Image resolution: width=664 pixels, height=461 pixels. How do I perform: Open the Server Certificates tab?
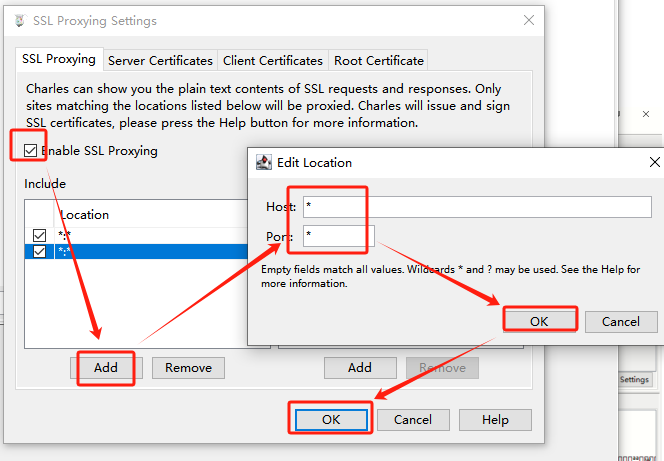click(x=160, y=61)
